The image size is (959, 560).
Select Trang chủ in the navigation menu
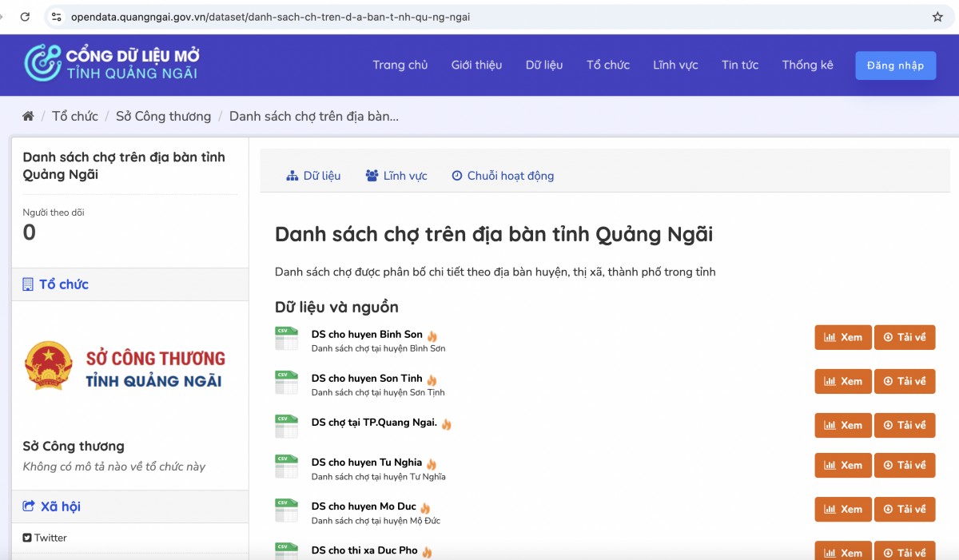[400, 65]
